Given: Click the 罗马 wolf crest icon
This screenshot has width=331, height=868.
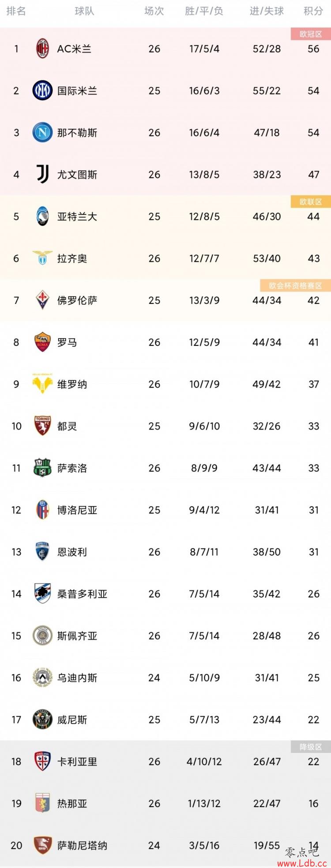Looking at the screenshot, I should point(42,342).
